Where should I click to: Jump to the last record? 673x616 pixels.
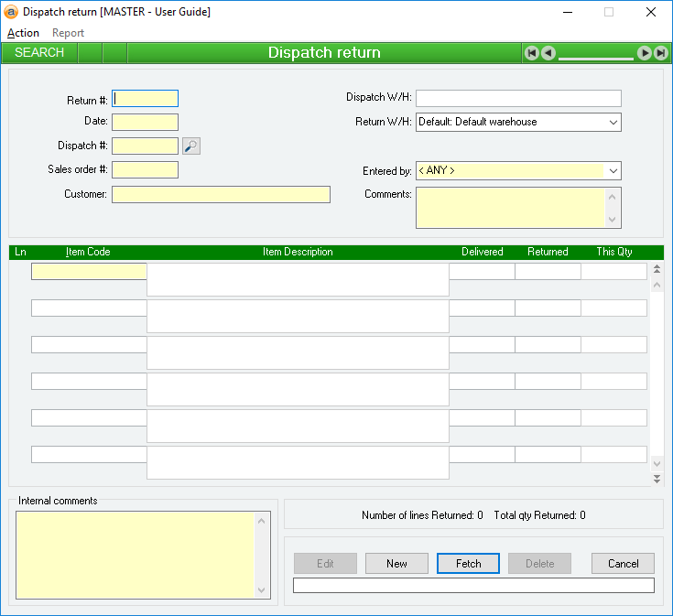tap(660, 53)
